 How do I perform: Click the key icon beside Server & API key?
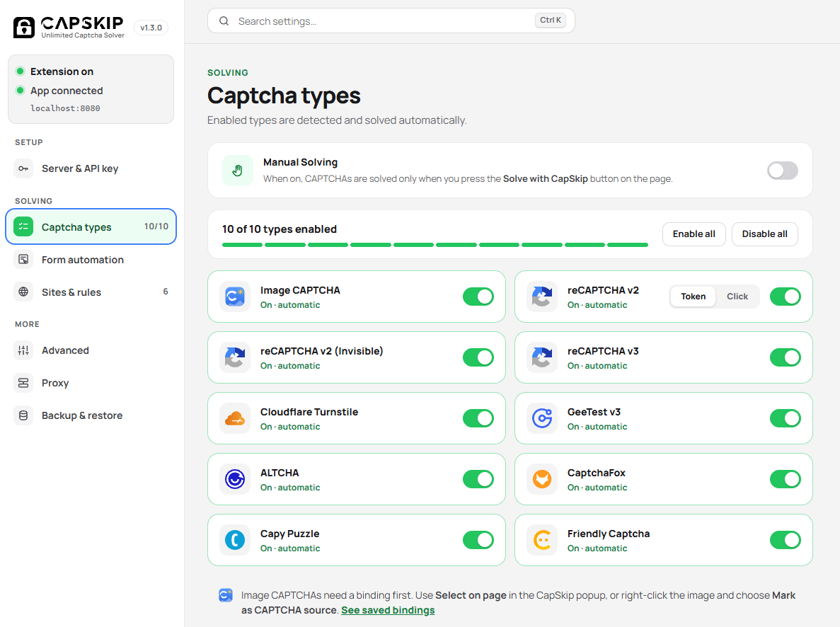(23, 168)
